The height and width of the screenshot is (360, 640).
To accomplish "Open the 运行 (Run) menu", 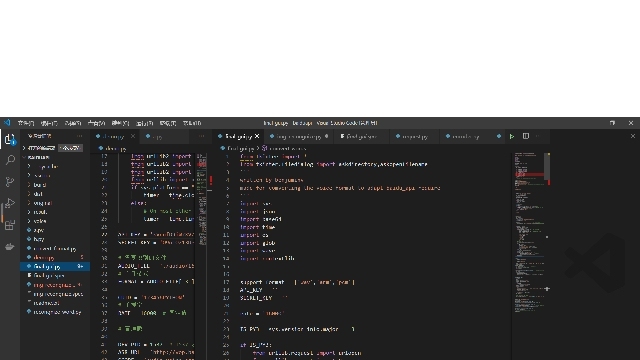I will [x=144, y=123].
